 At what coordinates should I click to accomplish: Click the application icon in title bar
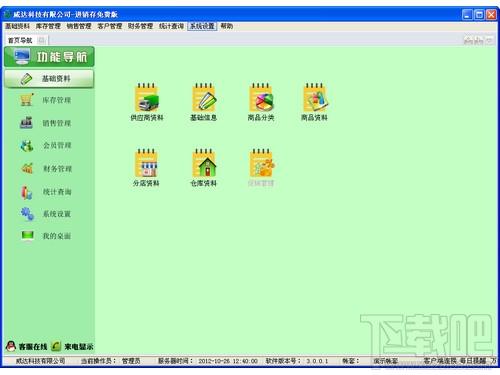click(x=7, y=14)
